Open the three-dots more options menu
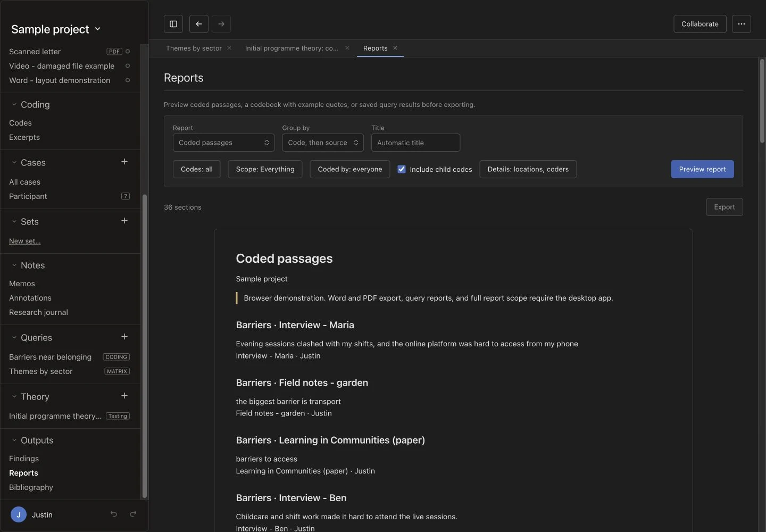766x532 pixels. pos(742,24)
